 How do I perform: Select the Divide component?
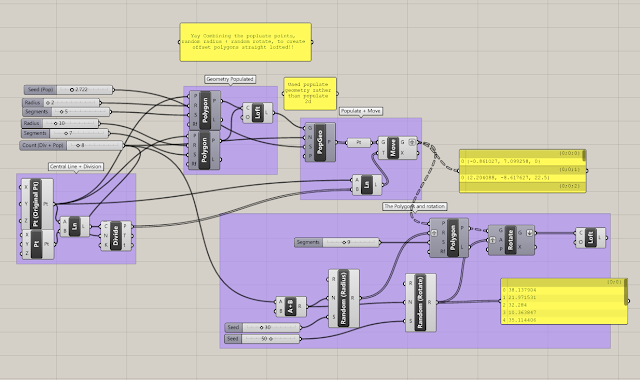pos(116,236)
